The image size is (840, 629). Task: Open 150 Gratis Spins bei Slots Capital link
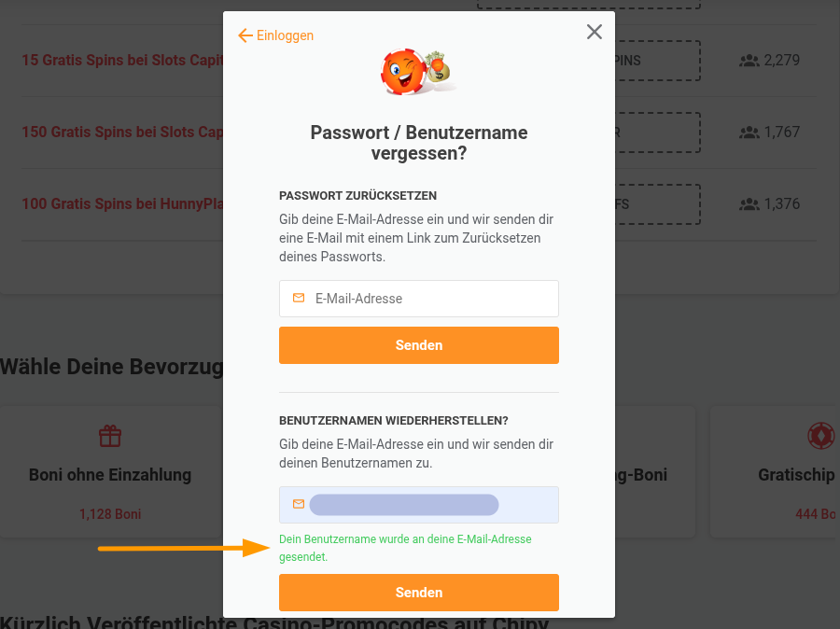point(122,132)
